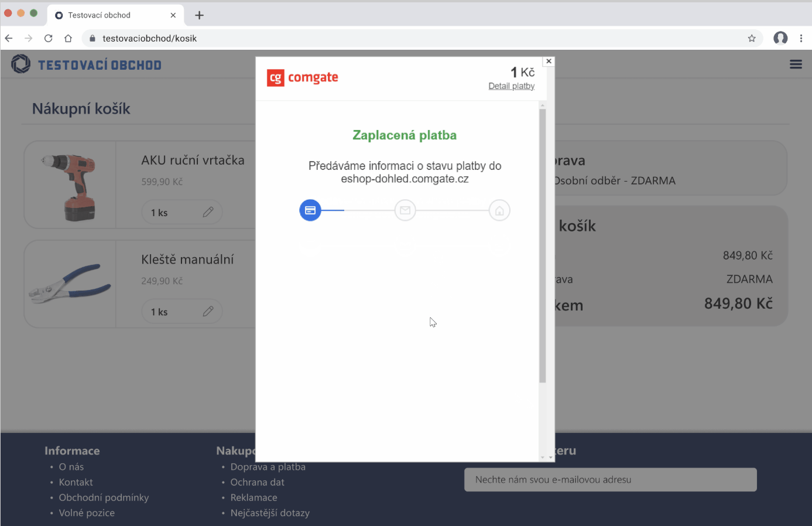Open the Obchodní podmínky footer link
Viewport: 812px width, 526px height.
pyautogui.click(x=104, y=497)
